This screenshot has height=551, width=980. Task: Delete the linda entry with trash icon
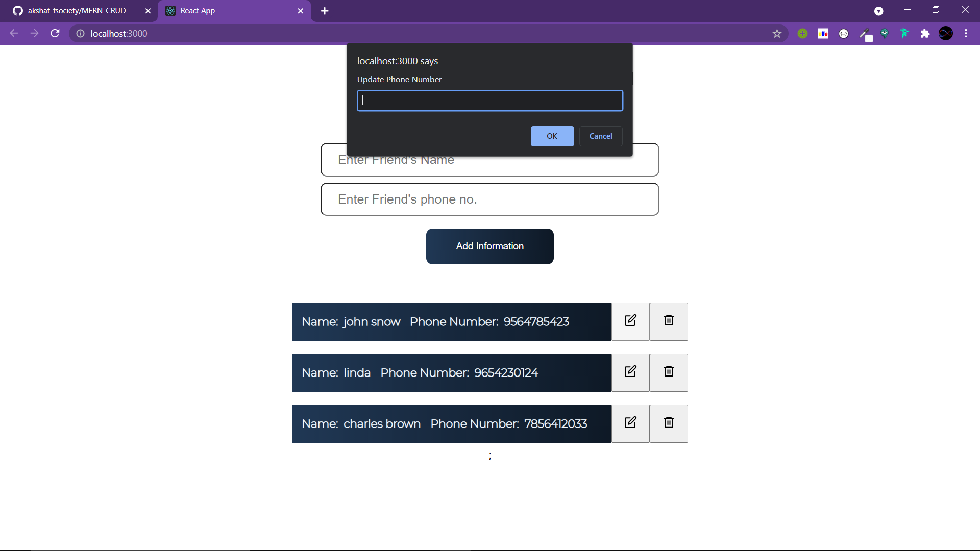pyautogui.click(x=669, y=372)
